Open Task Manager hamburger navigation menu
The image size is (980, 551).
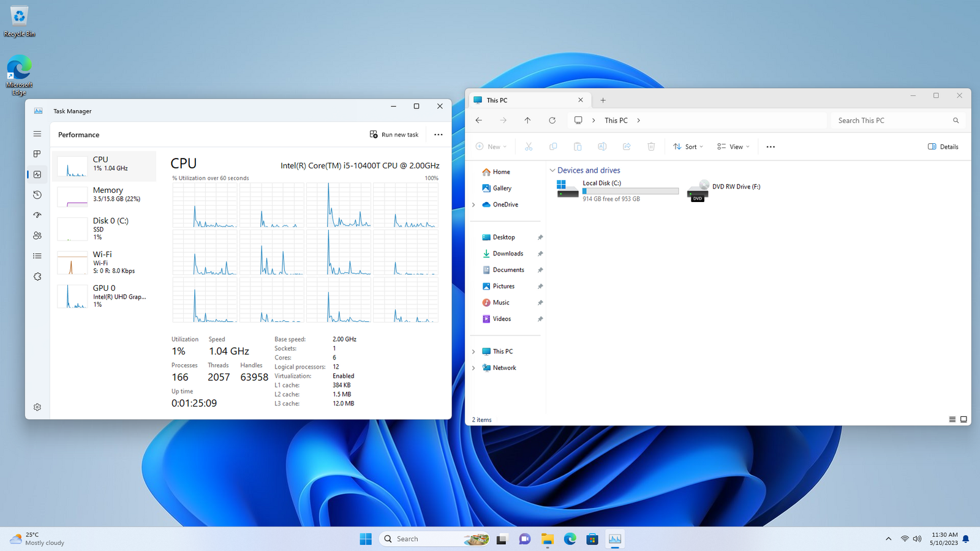coord(37,133)
